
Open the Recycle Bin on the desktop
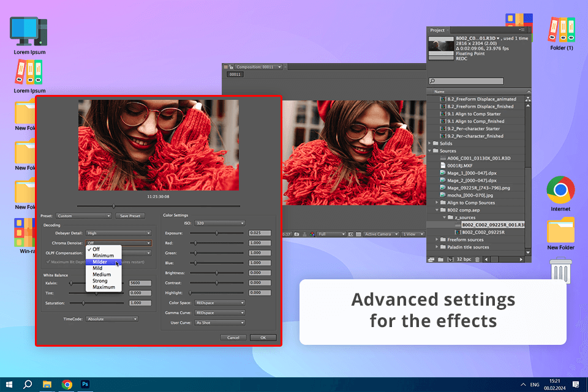tap(560, 269)
